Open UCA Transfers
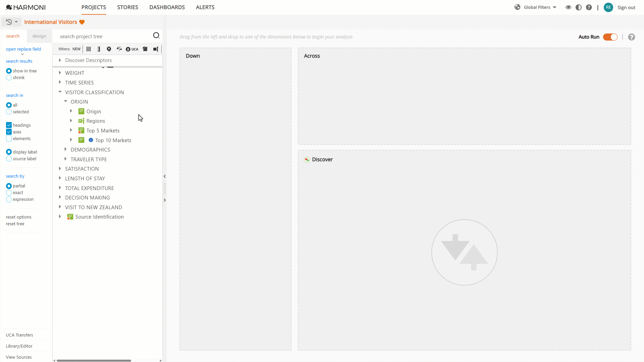This screenshot has width=644, height=362. pos(19,335)
